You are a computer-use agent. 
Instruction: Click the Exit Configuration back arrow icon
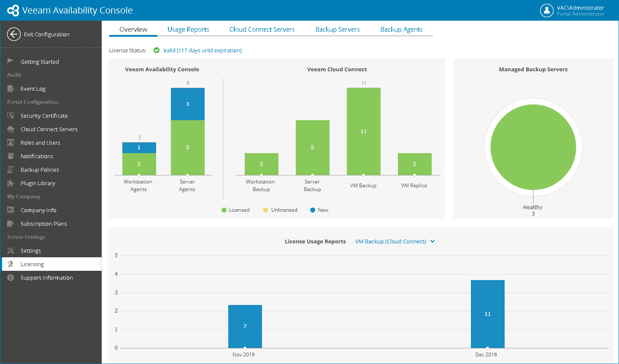point(14,34)
